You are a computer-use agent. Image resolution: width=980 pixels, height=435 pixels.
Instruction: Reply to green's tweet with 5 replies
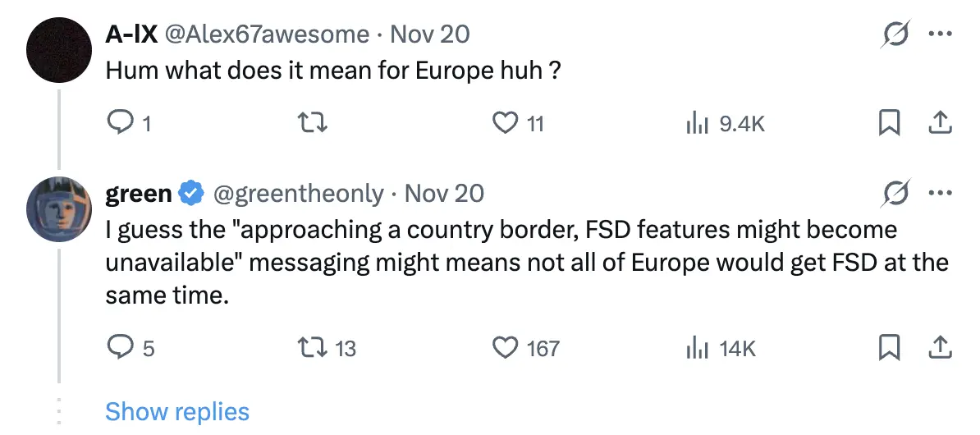[x=120, y=349]
